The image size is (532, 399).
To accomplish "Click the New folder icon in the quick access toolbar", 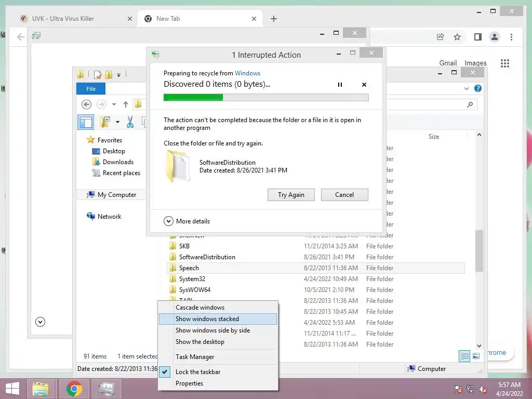I will pyautogui.click(x=109, y=75).
